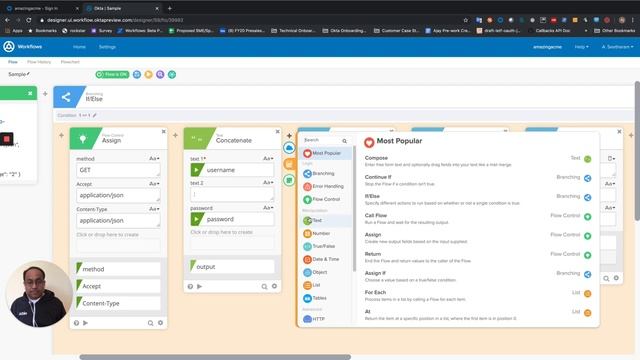640x360 pixels.
Task: Stop the screen recording red button
Action: click(x=7, y=139)
